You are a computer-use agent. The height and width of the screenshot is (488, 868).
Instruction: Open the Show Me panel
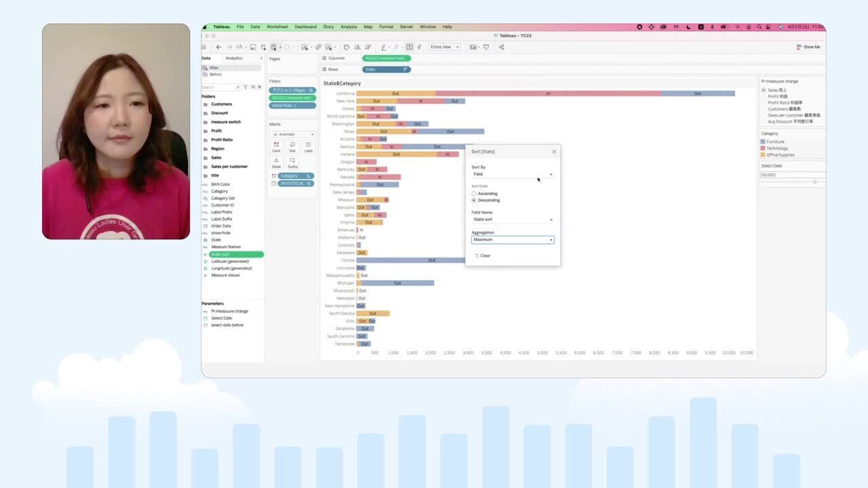808,47
